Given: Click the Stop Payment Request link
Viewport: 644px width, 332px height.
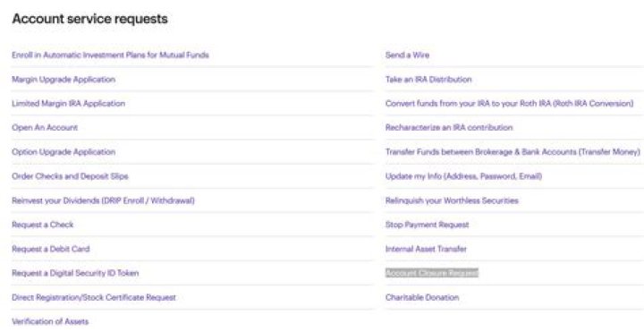Looking at the screenshot, I should coord(427,225).
